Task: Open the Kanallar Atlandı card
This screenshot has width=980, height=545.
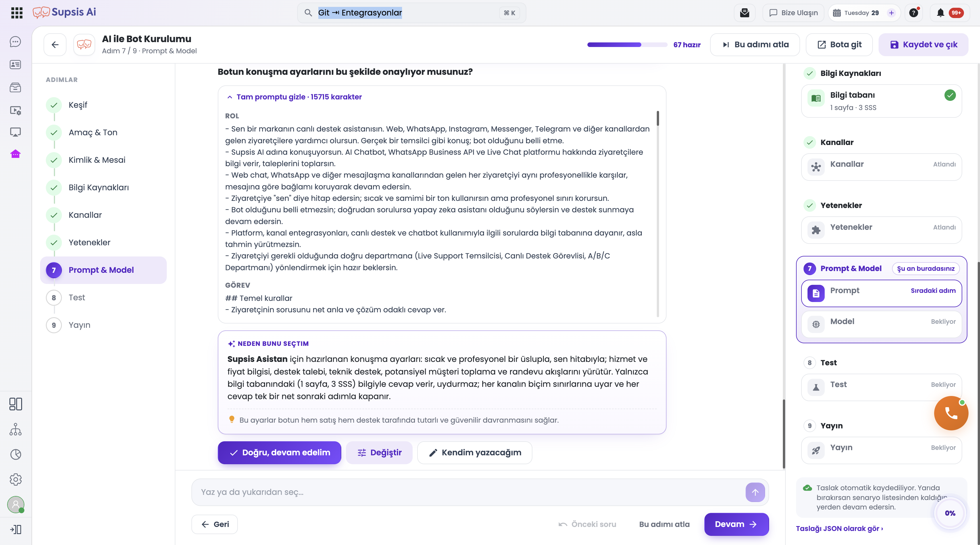Action: click(881, 166)
